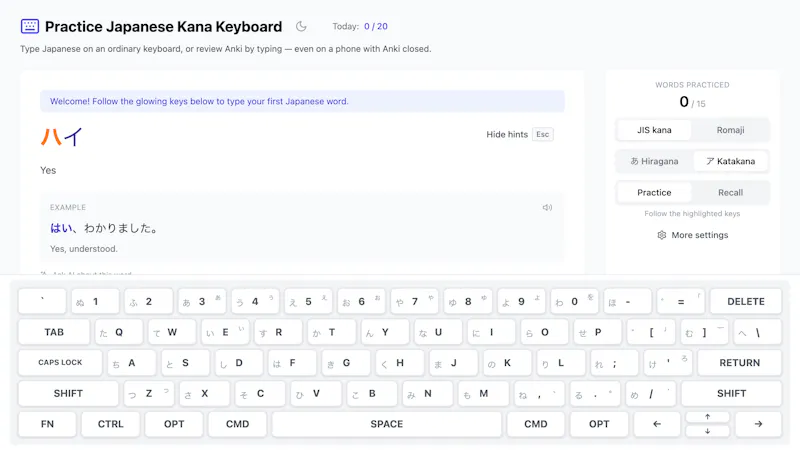Click Hide hints
Viewport: 800px width, 450px height.
(507, 134)
